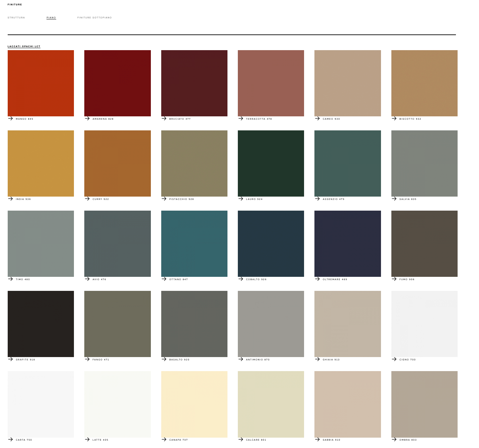
Task: Pick the Bruciato 477 dark burgundy swatch
Action: pyautogui.click(x=194, y=83)
